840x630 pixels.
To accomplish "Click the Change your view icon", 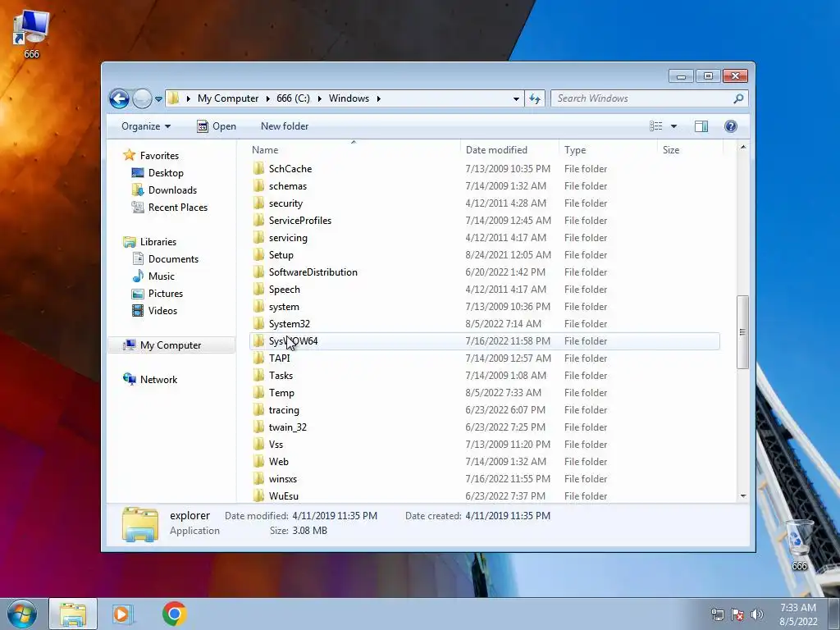I will (656, 126).
